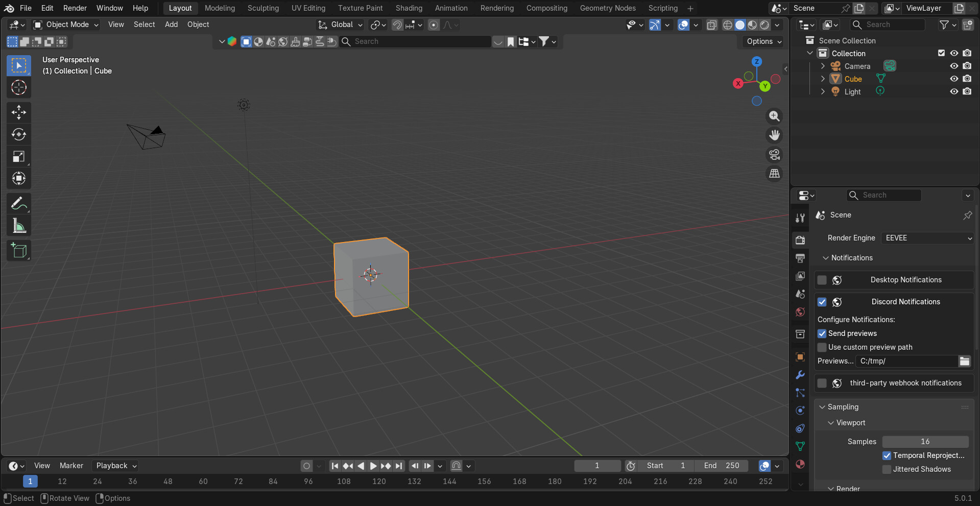Click the pan view hand icon
Image resolution: width=980 pixels, height=506 pixels.
[x=775, y=135]
